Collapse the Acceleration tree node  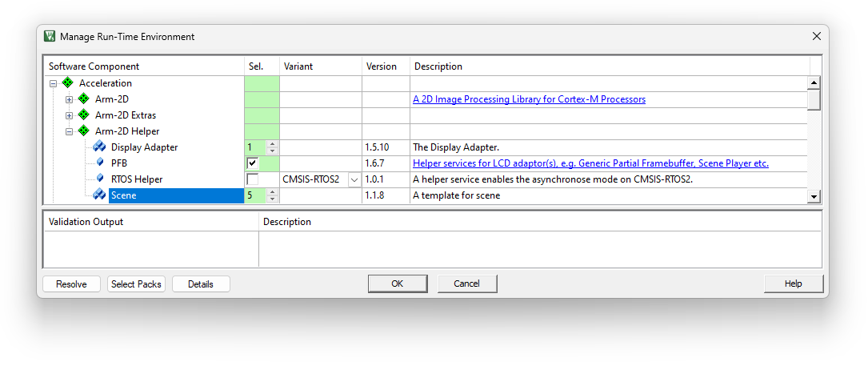coord(53,83)
